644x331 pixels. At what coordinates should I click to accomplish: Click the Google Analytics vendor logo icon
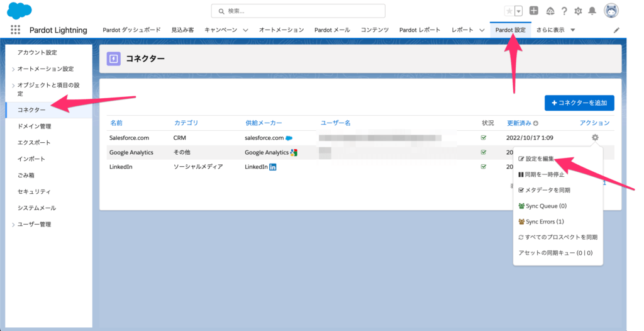pos(293,152)
